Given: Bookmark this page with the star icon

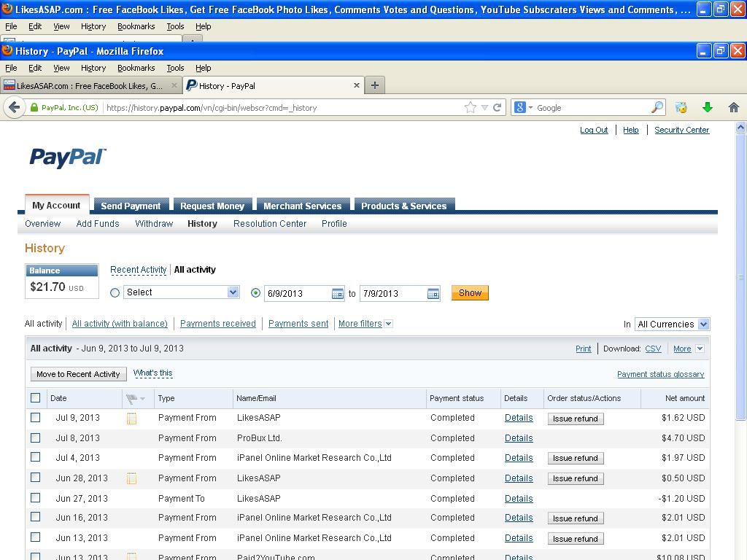Looking at the screenshot, I should [x=471, y=108].
